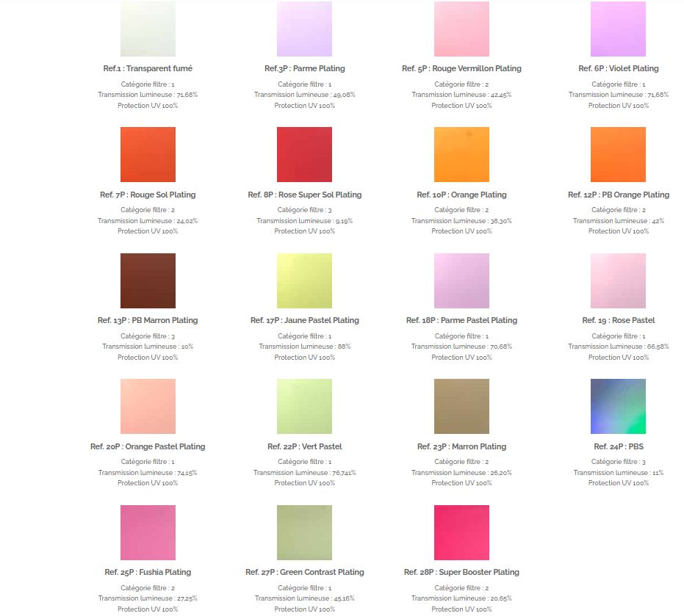The height and width of the screenshot is (616, 684).
Task: Click the Rouge Sol Plating orange-red swatch
Action: click(148, 154)
